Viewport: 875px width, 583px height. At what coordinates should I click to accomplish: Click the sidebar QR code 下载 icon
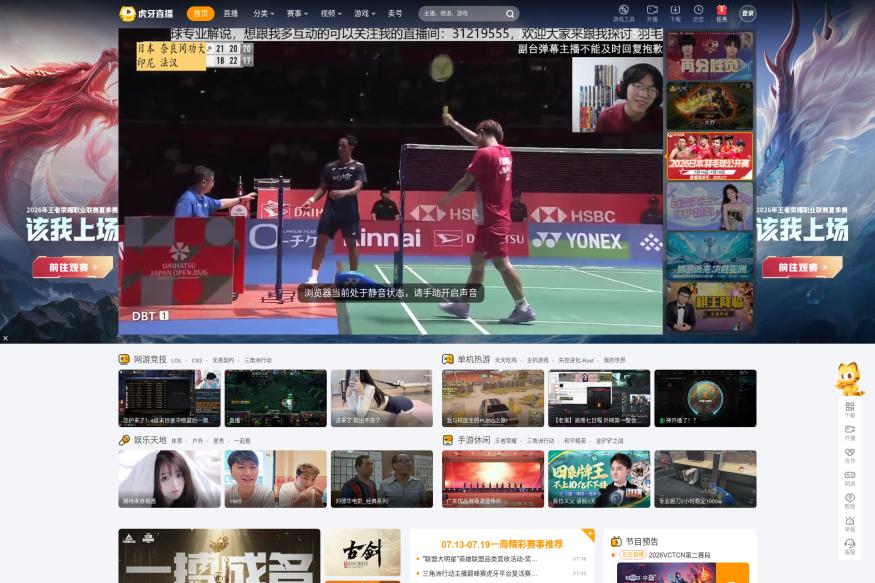(850, 409)
